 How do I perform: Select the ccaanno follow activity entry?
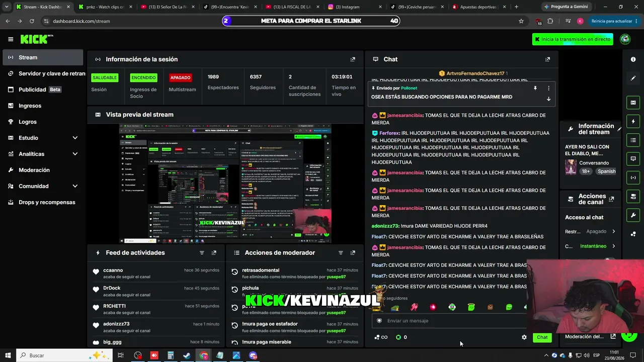click(x=156, y=273)
